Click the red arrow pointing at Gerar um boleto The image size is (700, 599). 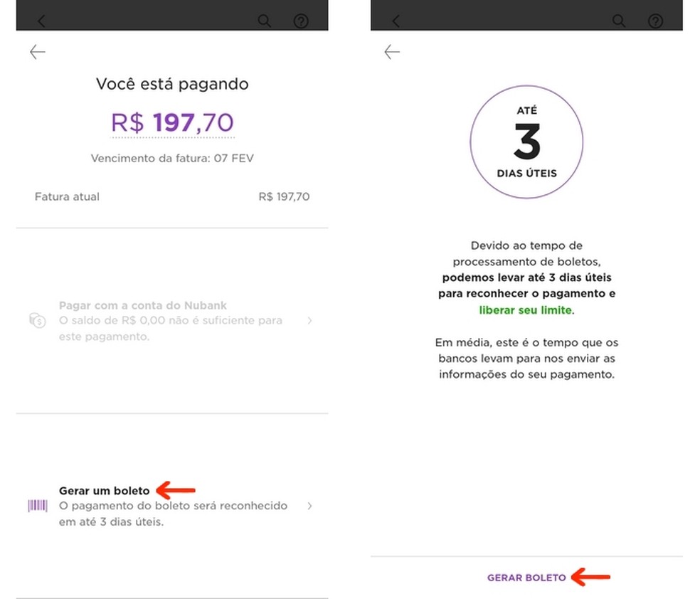(x=176, y=490)
